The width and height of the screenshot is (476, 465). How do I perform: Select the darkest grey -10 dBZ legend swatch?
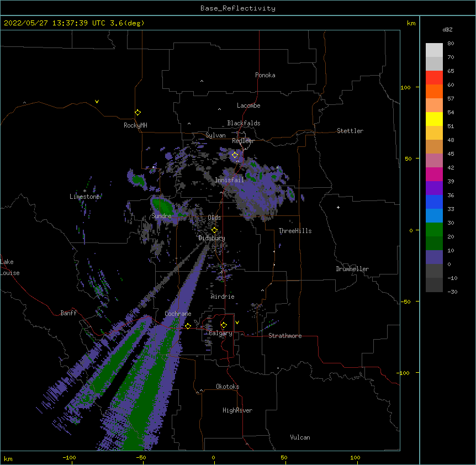[434, 285]
